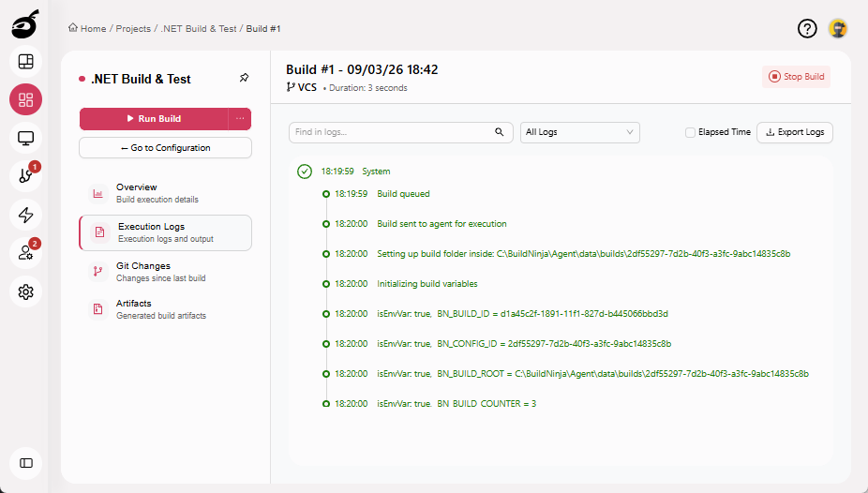The height and width of the screenshot is (493, 868).
Task: Toggle the sidebar collapse icon
Action: point(25,463)
